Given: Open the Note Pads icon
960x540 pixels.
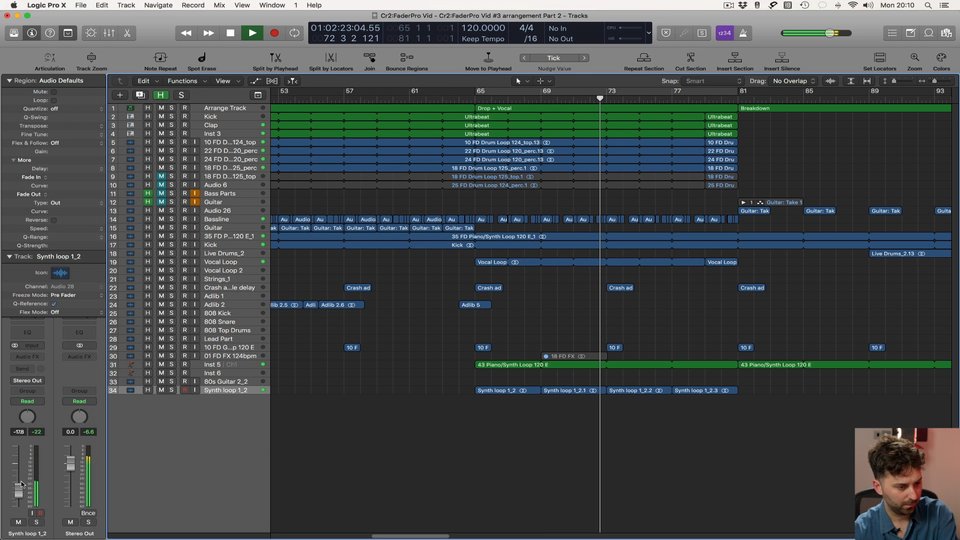Looking at the screenshot, I should pos(910,33).
